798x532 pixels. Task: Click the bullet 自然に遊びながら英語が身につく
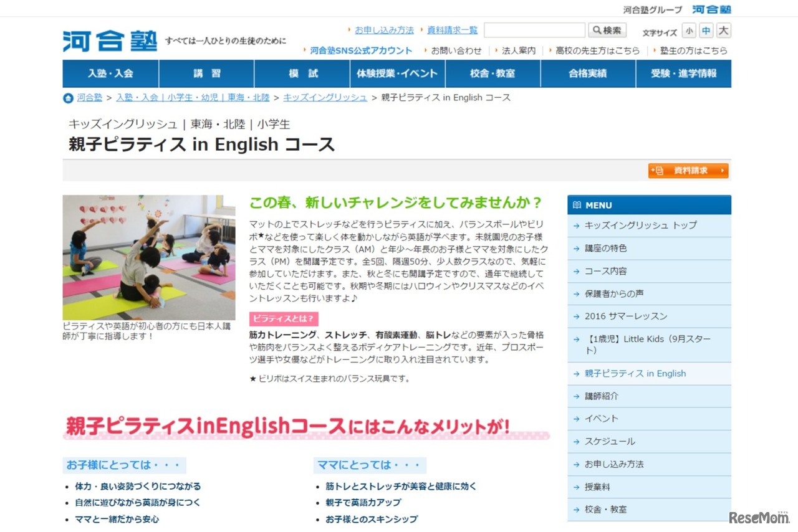pos(138,503)
